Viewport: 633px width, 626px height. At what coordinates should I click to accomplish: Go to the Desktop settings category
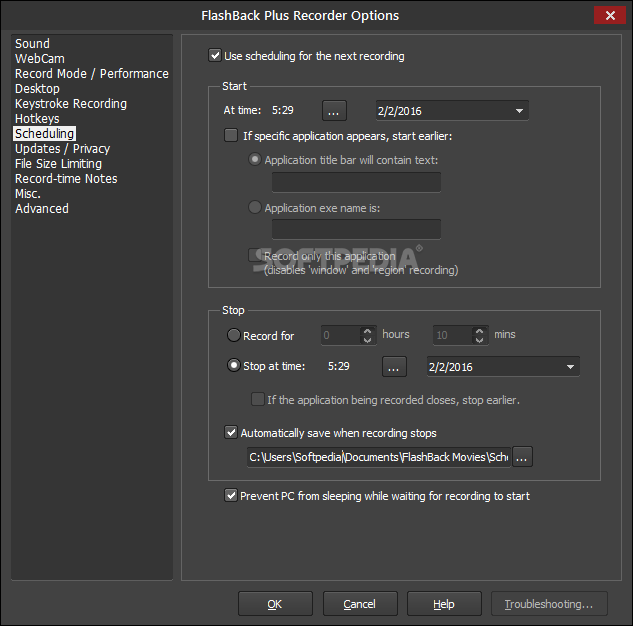click(x=37, y=88)
